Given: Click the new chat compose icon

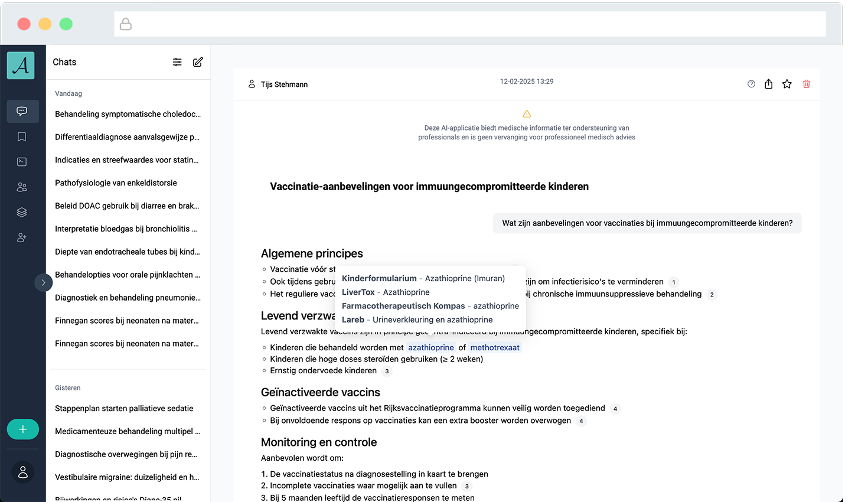Looking at the screenshot, I should pos(198,62).
